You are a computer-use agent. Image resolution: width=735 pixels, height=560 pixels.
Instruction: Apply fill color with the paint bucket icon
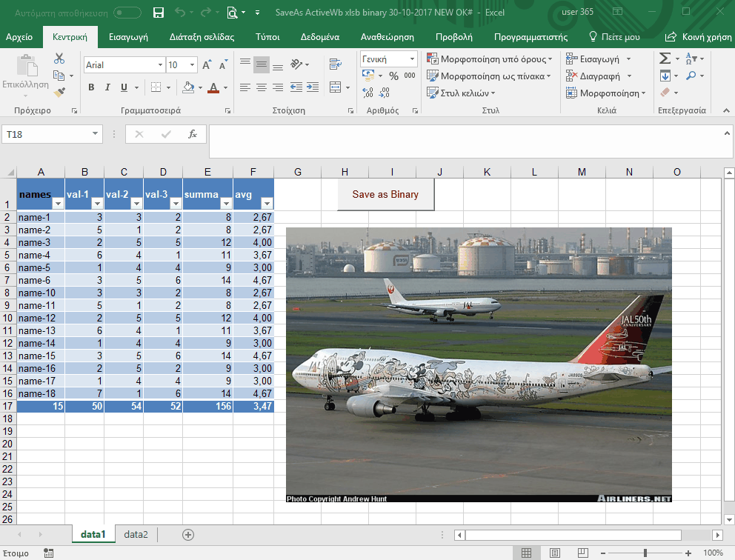[x=188, y=87]
